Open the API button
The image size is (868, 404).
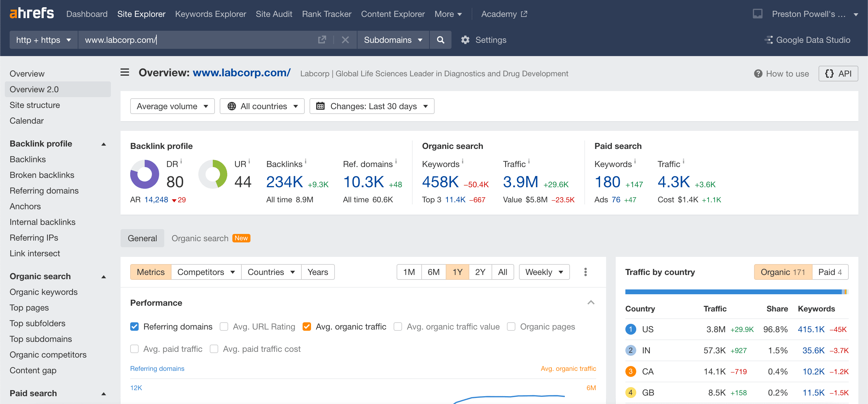click(x=838, y=74)
